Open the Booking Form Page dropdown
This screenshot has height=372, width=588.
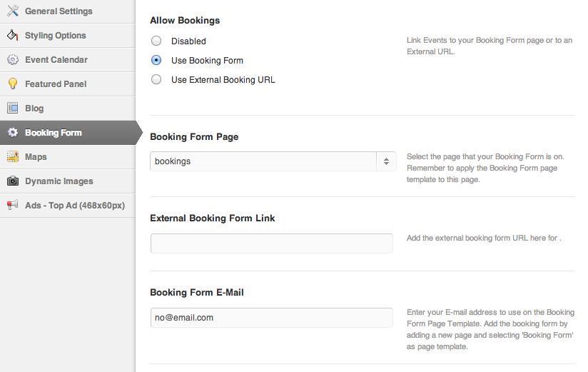click(x=264, y=161)
